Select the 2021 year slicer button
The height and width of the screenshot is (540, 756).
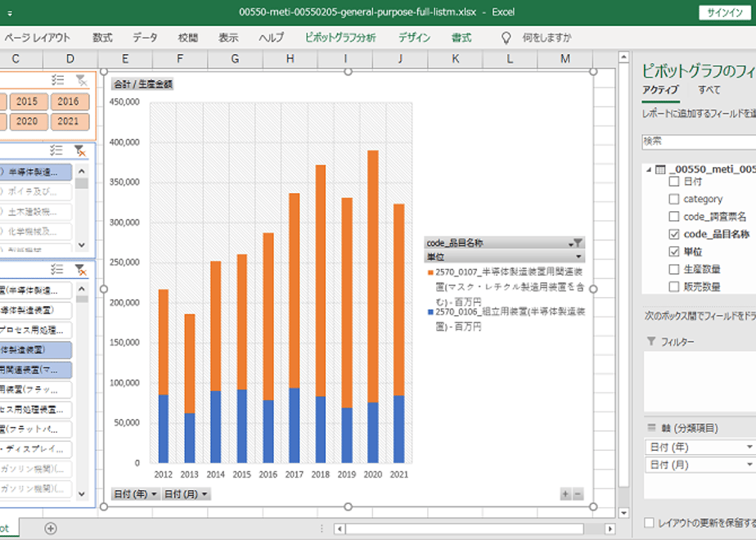68,121
